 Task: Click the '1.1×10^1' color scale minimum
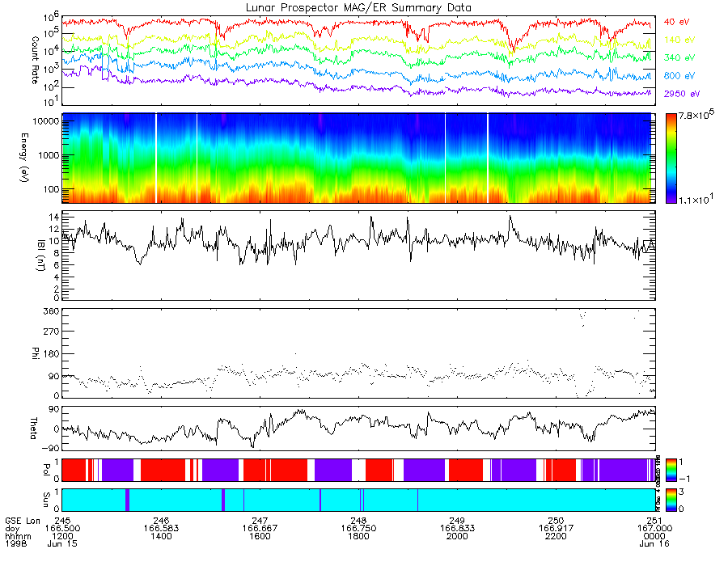(696, 200)
